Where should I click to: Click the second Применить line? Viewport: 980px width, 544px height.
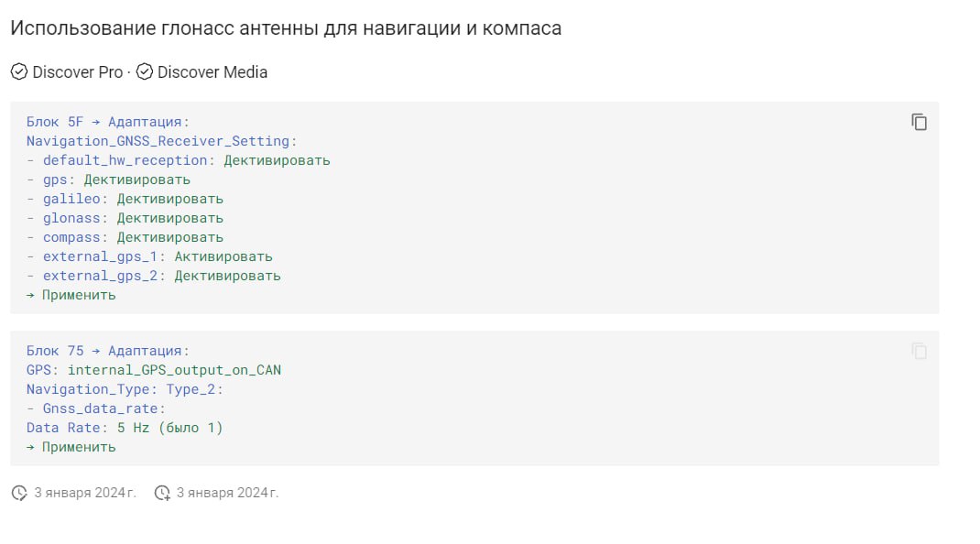(x=71, y=447)
